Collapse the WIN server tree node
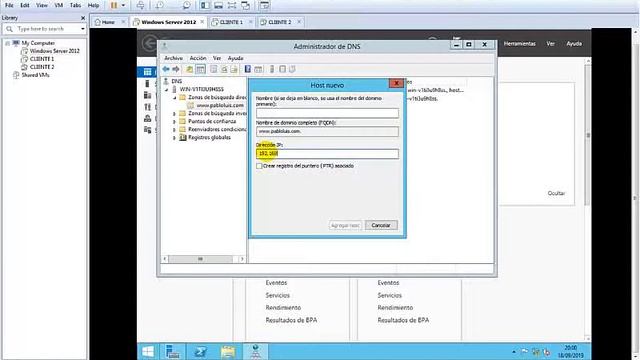Screen dimensions: 640x360 coord(167,89)
